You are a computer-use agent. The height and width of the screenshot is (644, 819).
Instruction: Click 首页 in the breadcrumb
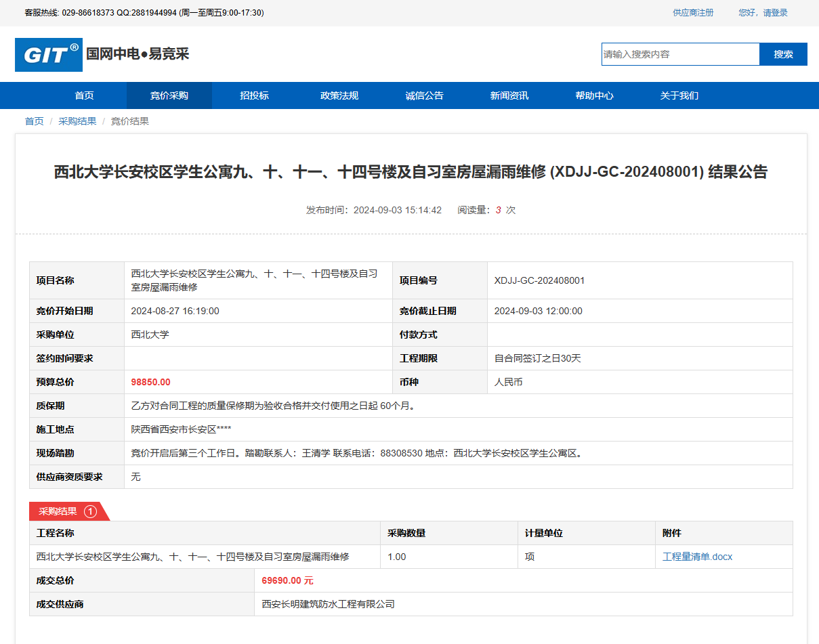click(x=34, y=121)
